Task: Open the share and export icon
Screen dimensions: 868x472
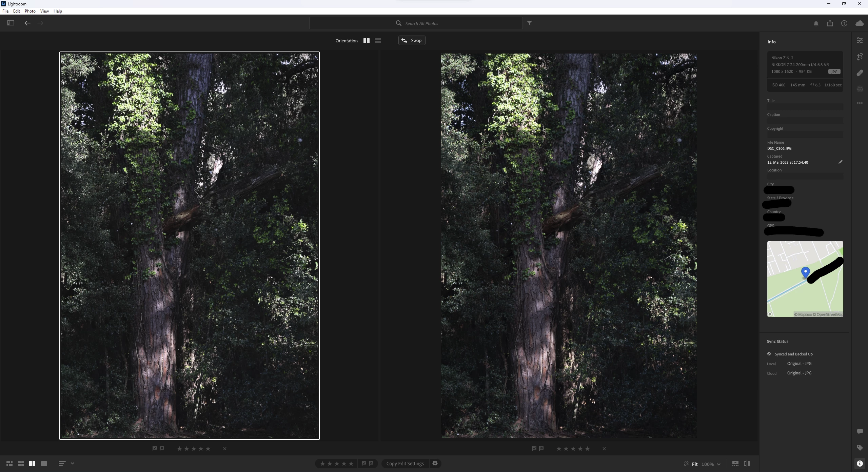Action: tap(830, 23)
